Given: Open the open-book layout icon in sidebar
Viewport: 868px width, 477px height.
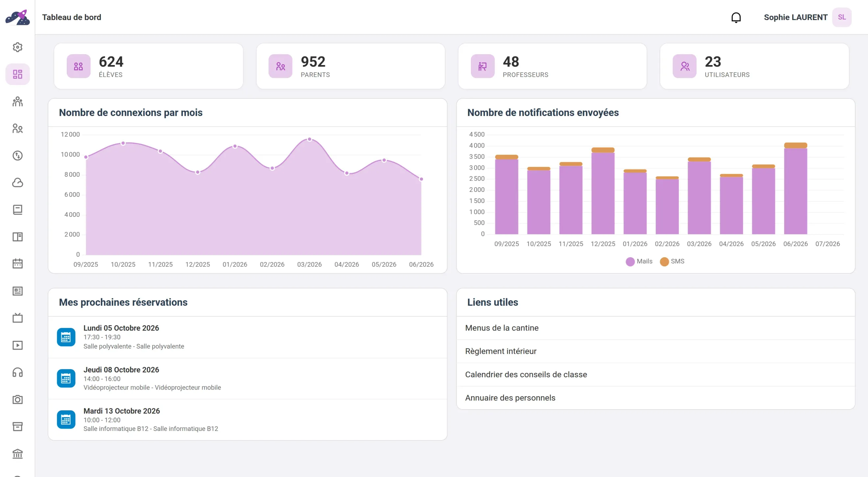Looking at the screenshot, I should 17,237.
